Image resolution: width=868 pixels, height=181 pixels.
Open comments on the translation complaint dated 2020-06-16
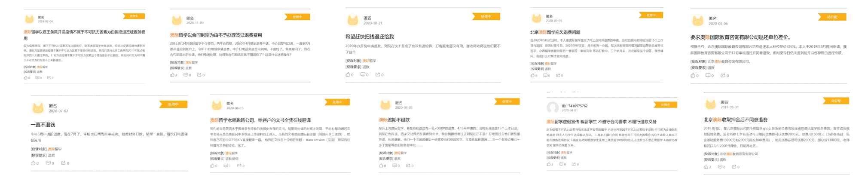pos(226,166)
